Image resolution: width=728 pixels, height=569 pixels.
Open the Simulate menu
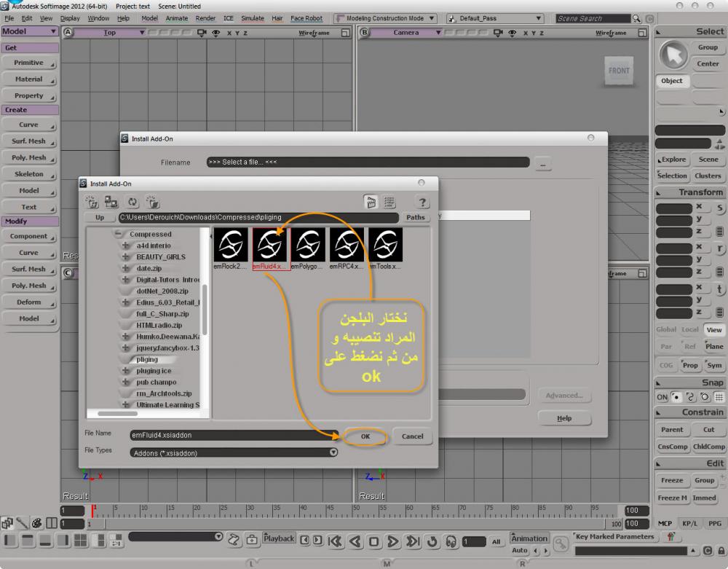pos(253,18)
